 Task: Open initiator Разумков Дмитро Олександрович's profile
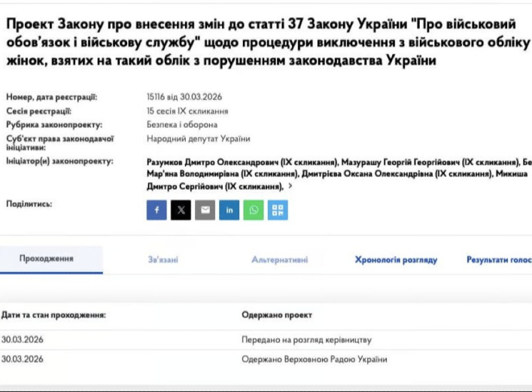[x=242, y=162]
